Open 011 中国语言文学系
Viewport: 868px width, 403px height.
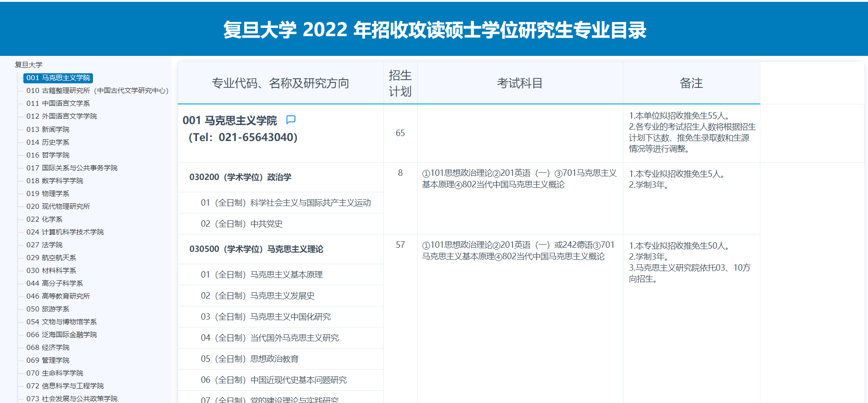tap(58, 103)
